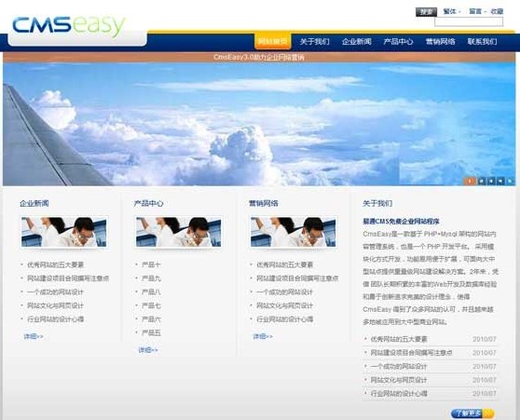Screen dimensions: 520x420
Task: Click the CmsEasy3.0 announcement link in orange bar
Action: 259,57
